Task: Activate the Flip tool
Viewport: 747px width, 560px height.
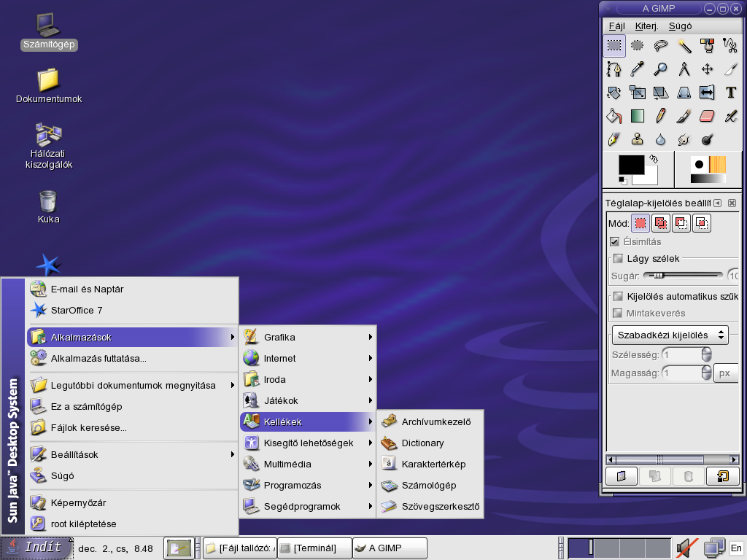Action: [x=708, y=93]
